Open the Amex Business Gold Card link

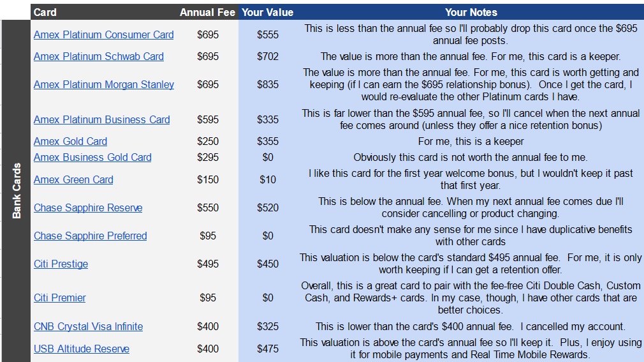pyautogui.click(x=92, y=157)
